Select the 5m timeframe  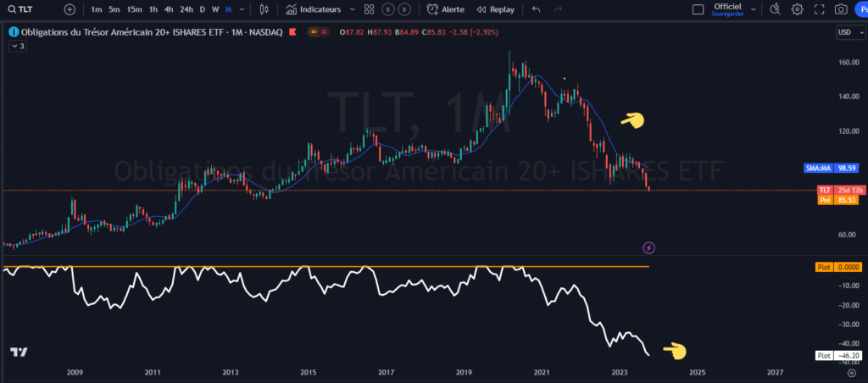pos(114,9)
